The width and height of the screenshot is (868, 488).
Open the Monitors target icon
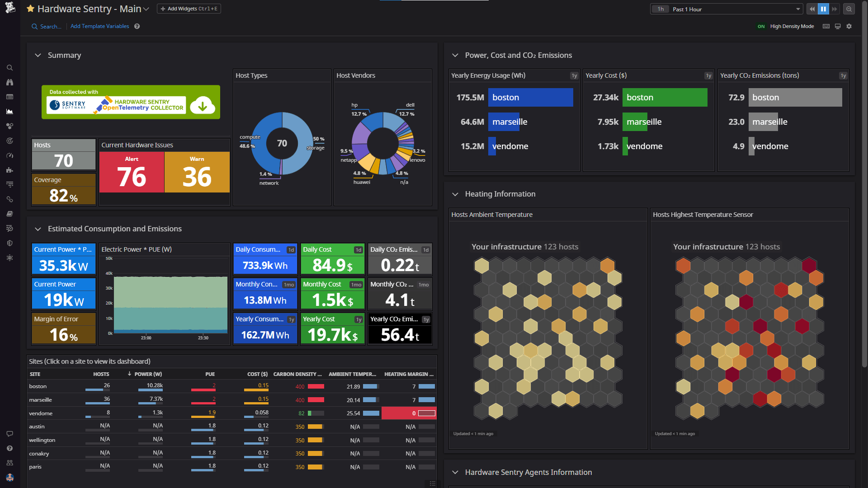click(x=9, y=141)
